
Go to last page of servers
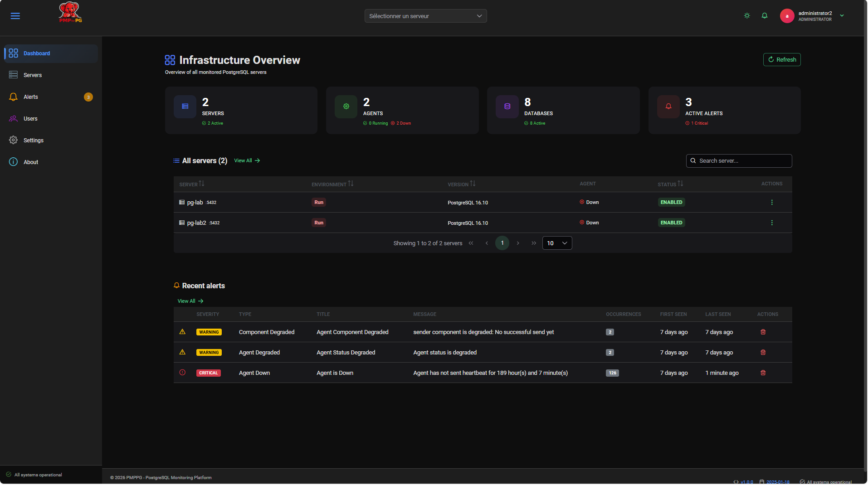534,243
